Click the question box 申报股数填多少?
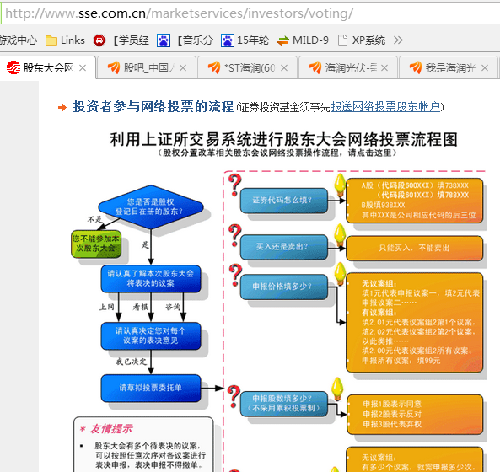The width and height of the screenshot is (500, 472). coord(283,404)
